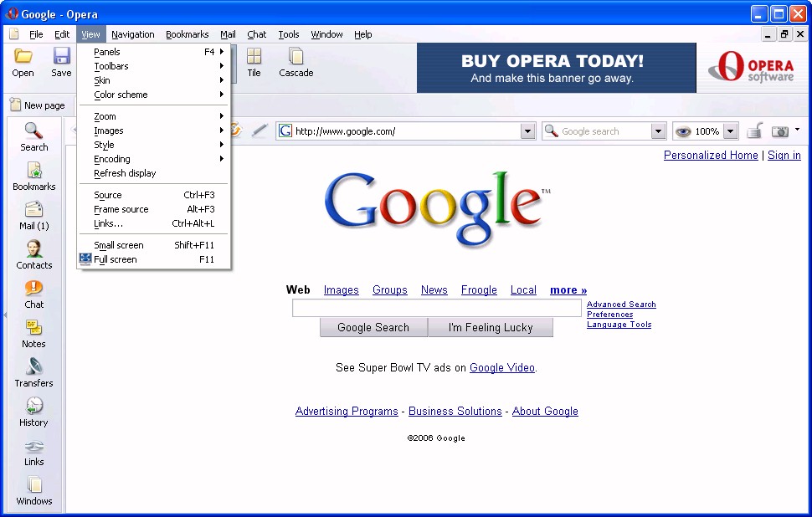Toggle the eye icon beside 100% zoom
Screen dimensions: 812x517
coord(683,131)
